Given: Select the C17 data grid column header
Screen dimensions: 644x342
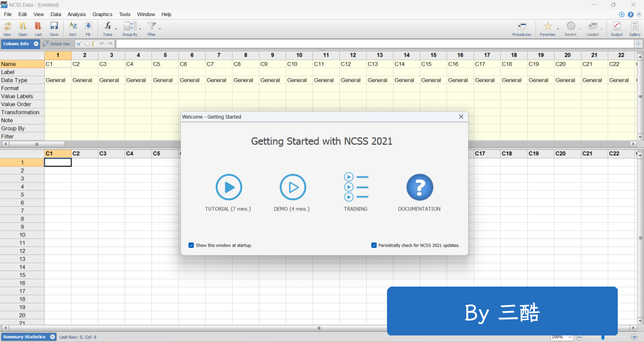Looking at the screenshot, I should (487, 154).
